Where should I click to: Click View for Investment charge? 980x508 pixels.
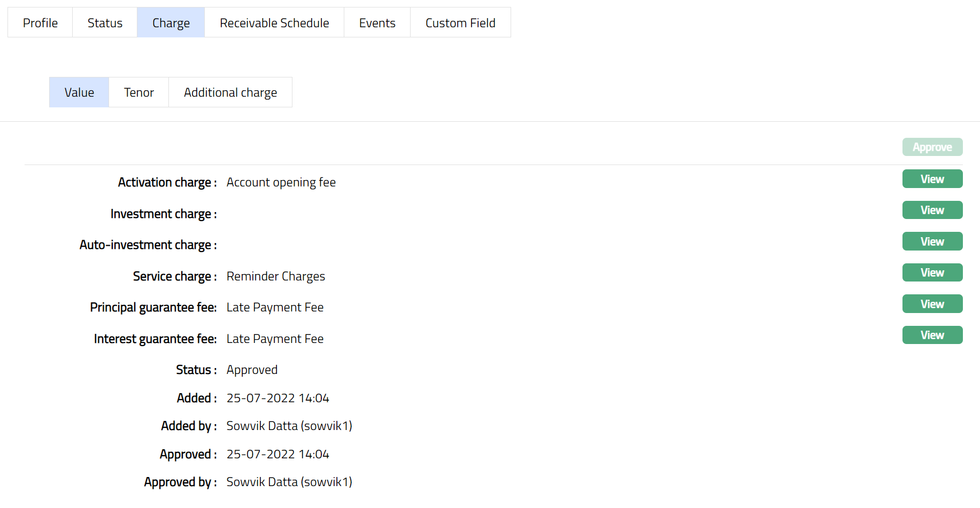[x=932, y=210]
